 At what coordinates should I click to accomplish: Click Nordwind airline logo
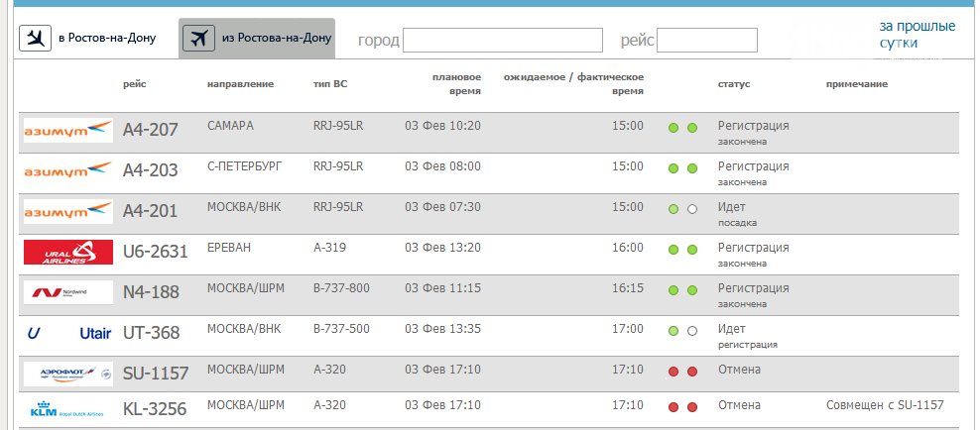coord(68,292)
